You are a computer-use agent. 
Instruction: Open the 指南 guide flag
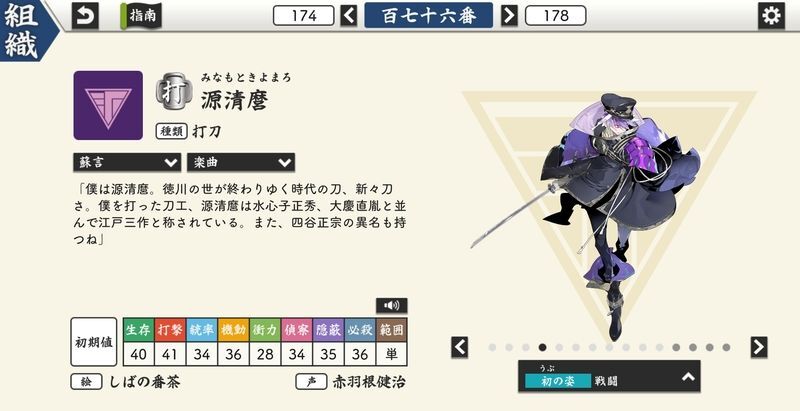point(141,16)
